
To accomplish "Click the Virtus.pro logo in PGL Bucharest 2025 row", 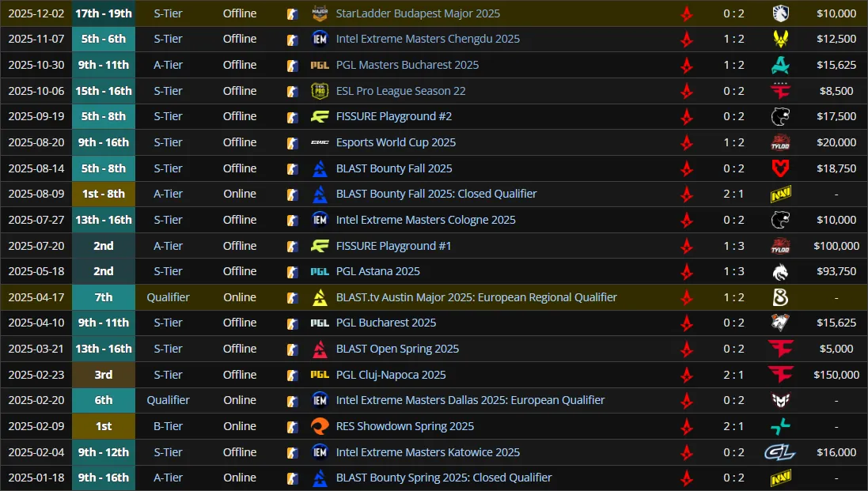I will 780,323.
